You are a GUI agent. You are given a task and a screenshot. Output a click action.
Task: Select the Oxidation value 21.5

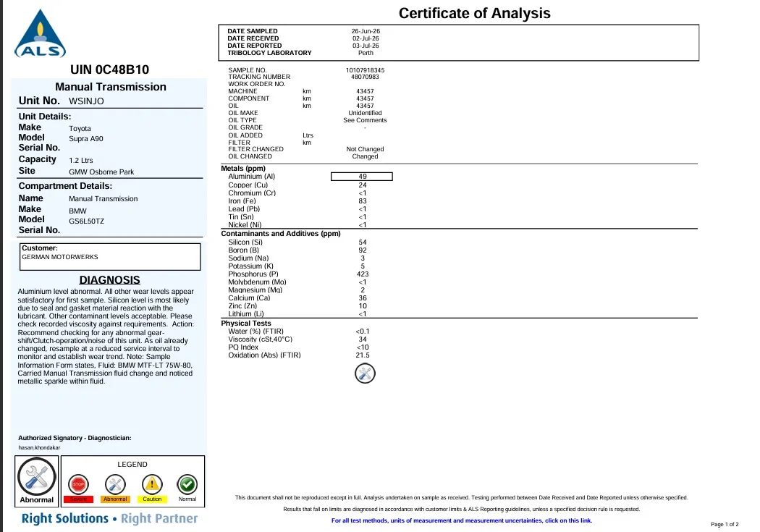[x=363, y=355]
